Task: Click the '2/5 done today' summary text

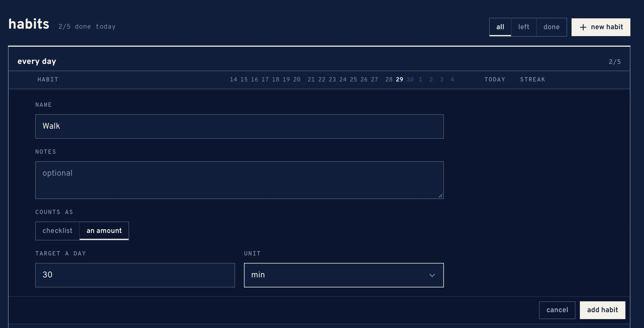Action: click(87, 27)
